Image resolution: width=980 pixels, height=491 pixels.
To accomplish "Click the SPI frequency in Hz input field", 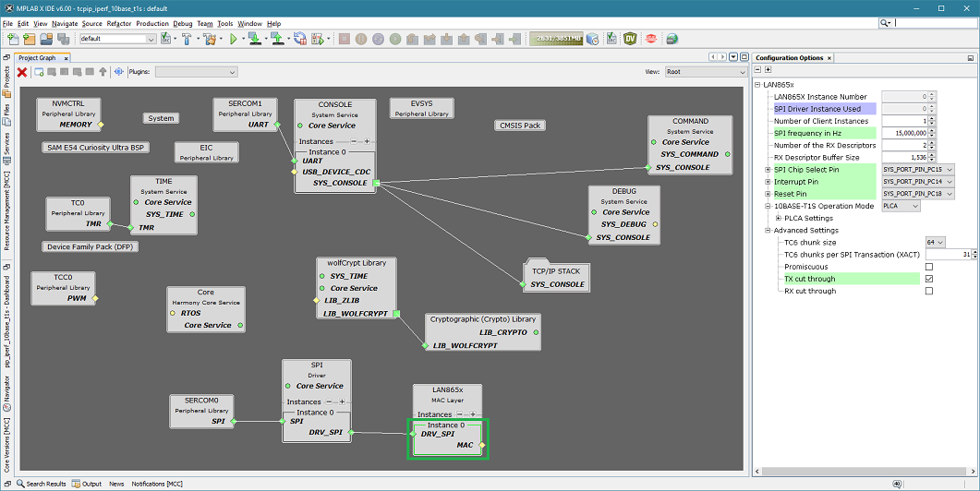I will (905, 133).
